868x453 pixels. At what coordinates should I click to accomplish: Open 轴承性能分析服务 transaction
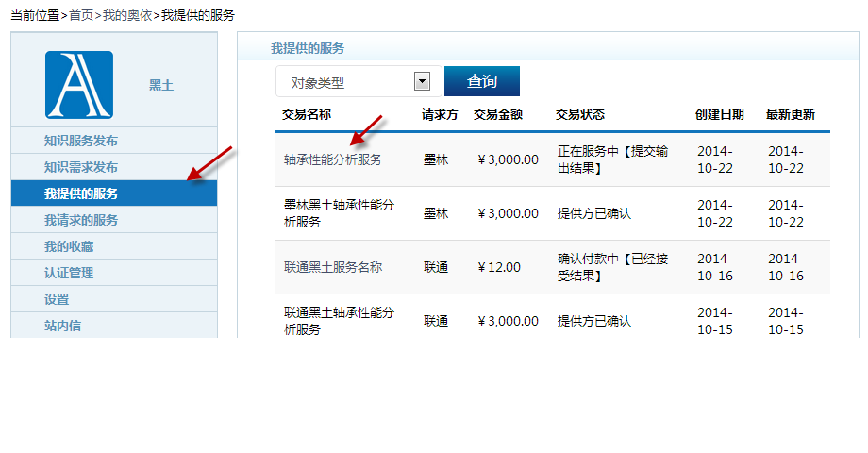[333, 160]
